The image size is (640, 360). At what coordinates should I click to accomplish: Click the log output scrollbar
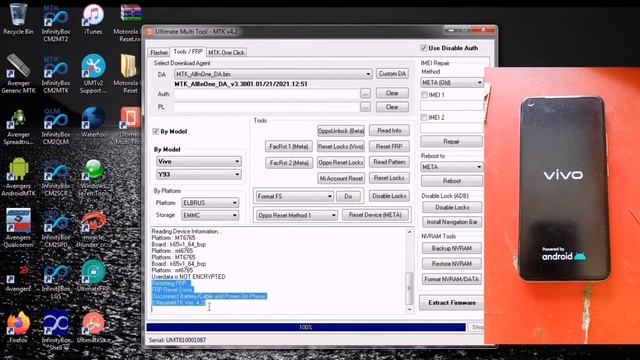(409, 270)
